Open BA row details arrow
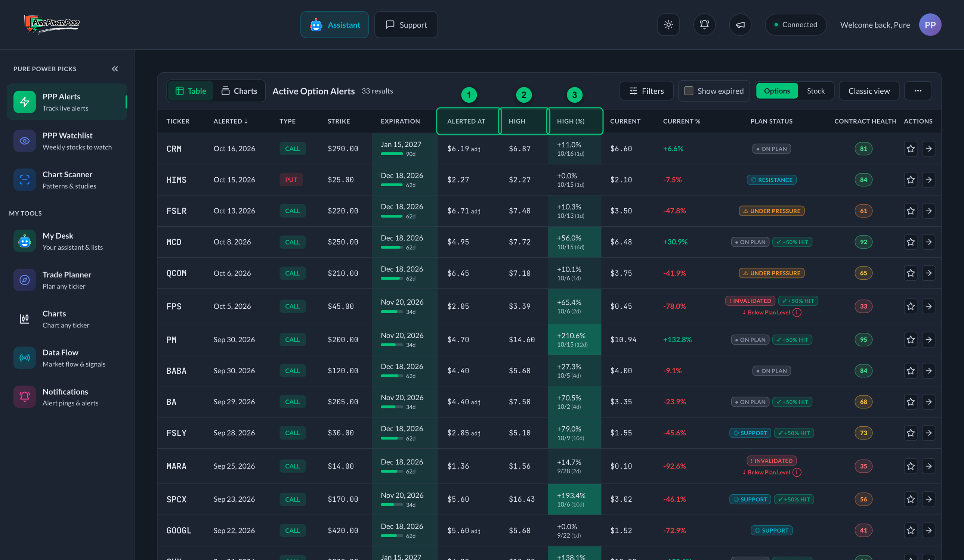 pyautogui.click(x=929, y=402)
